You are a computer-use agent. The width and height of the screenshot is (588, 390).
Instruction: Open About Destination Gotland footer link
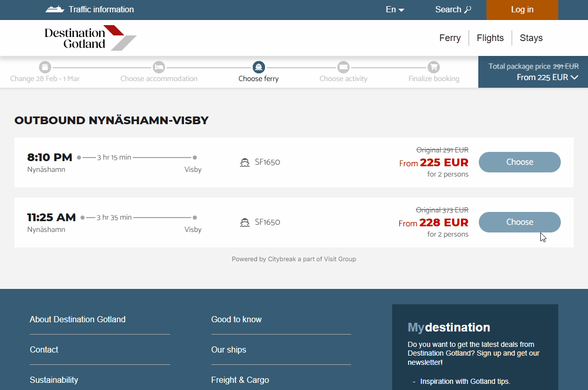[77, 319]
